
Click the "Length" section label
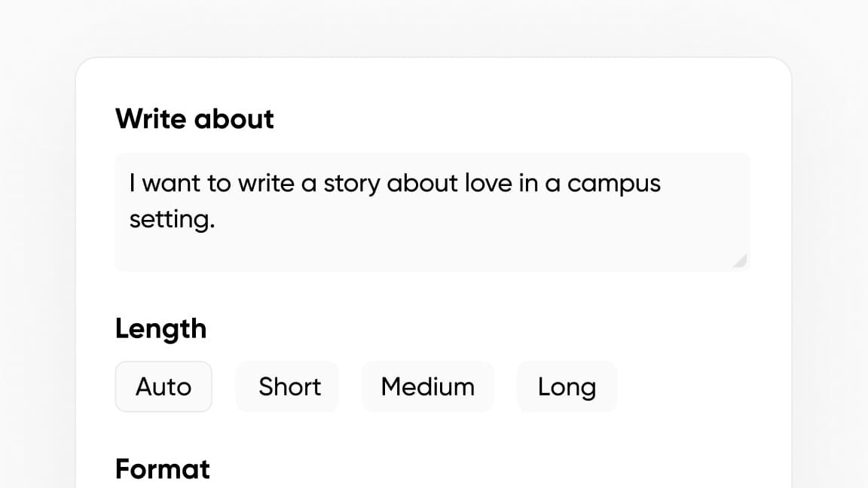click(160, 329)
